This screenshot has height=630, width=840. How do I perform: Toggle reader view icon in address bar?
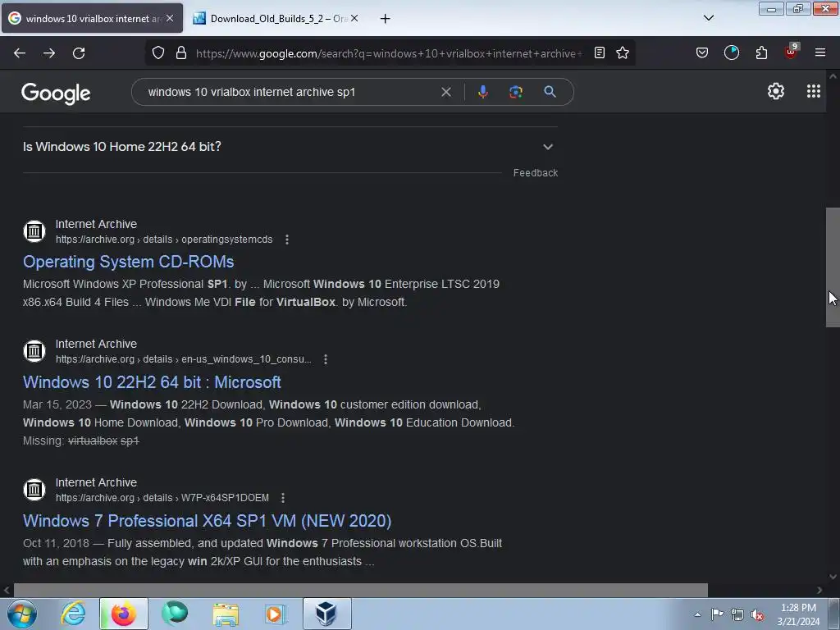point(600,52)
